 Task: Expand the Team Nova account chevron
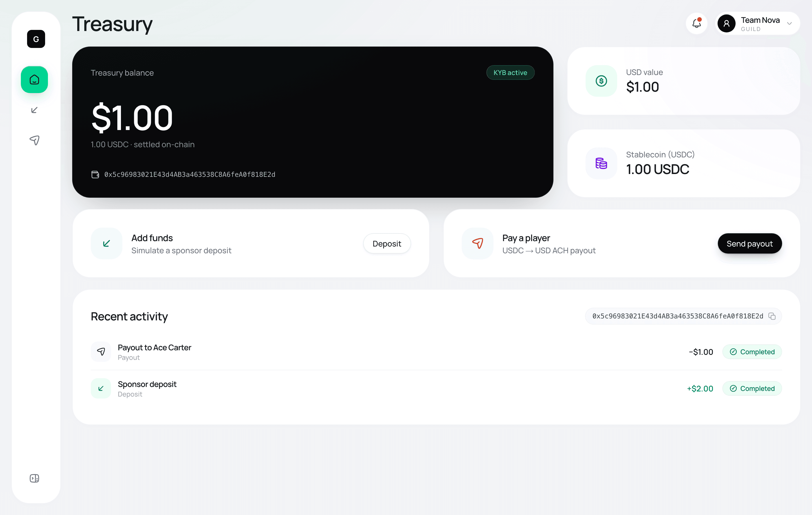(789, 23)
